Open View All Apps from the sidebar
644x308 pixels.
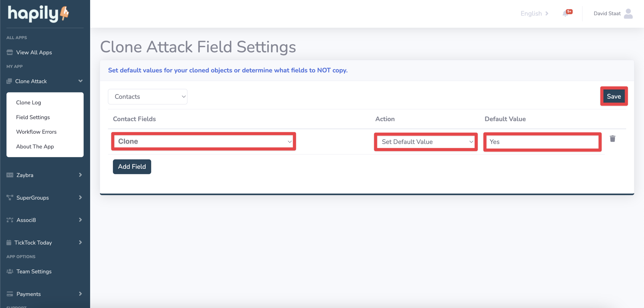click(x=34, y=52)
